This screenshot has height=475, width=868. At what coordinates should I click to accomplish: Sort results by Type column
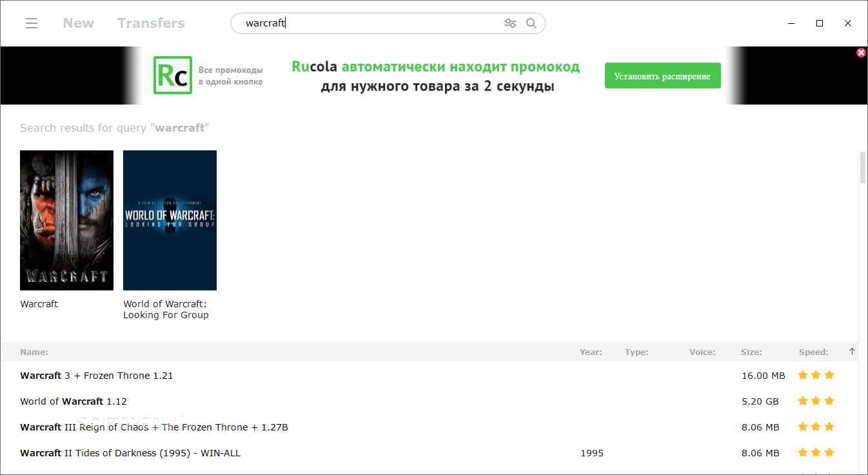[x=636, y=352]
